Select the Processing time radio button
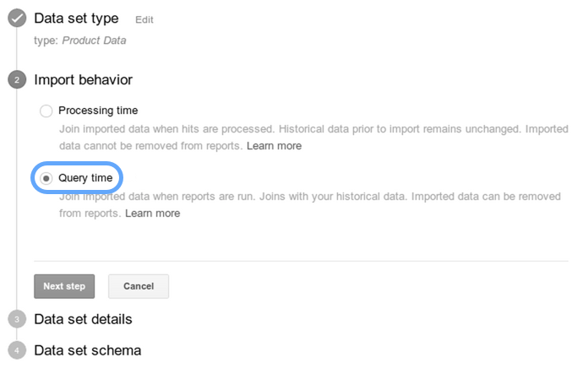This screenshot has height=368, width=588. [x=46, y=111]
